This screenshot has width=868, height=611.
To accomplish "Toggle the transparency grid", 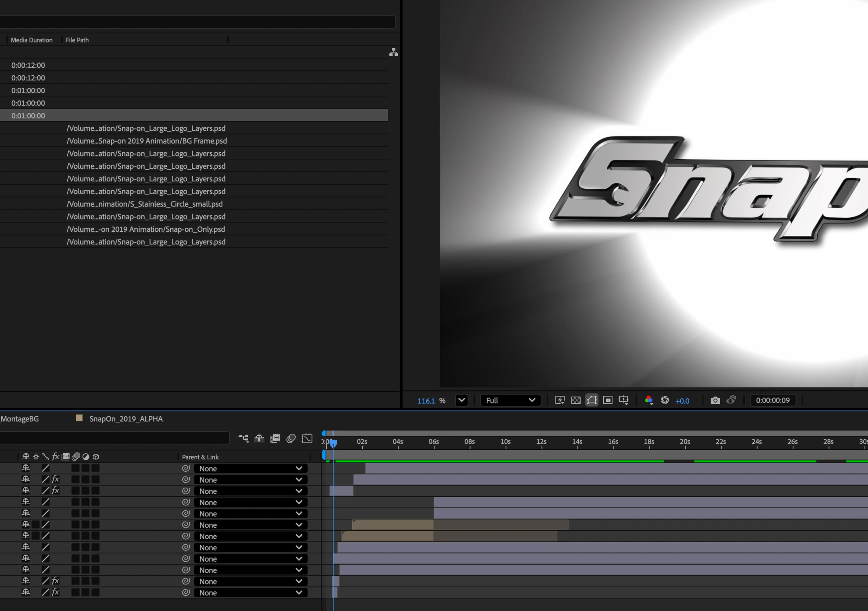I will 576,400.
